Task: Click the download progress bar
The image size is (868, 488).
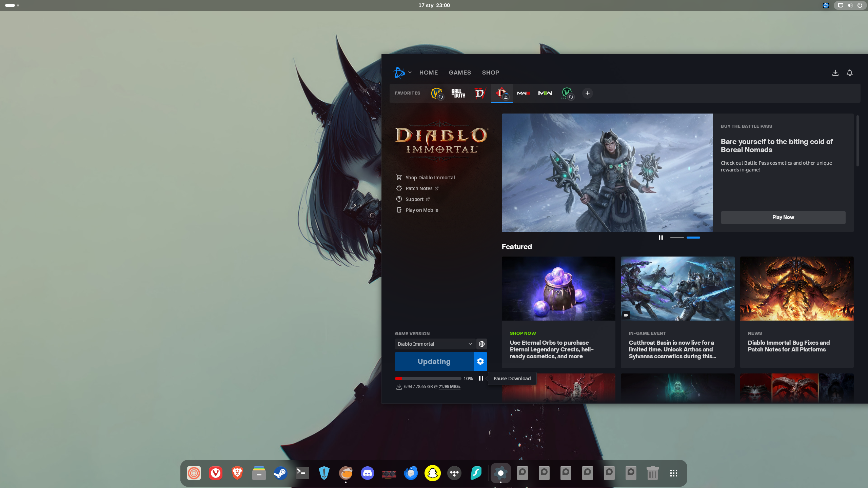Action: coord(428,379)
